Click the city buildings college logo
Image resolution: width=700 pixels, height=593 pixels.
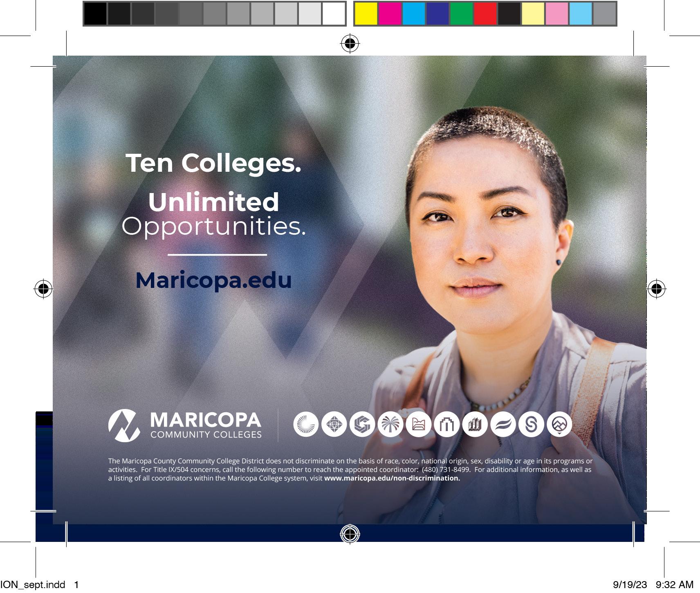475,425
